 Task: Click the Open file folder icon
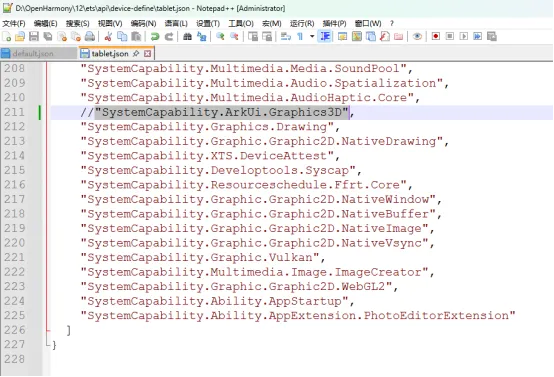pos(20,36)
